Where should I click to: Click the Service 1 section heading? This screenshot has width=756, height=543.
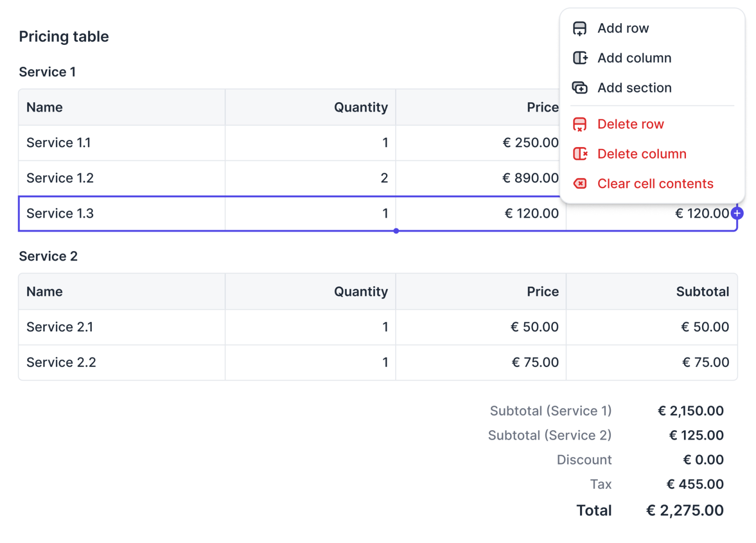(47, 72)
